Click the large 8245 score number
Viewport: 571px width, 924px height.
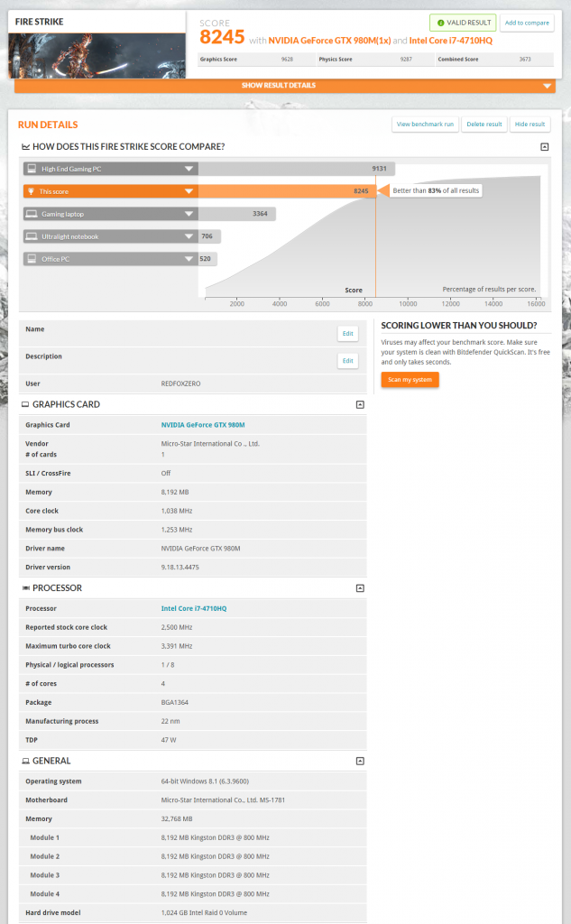pyautogui.click(x=222, y=37)
